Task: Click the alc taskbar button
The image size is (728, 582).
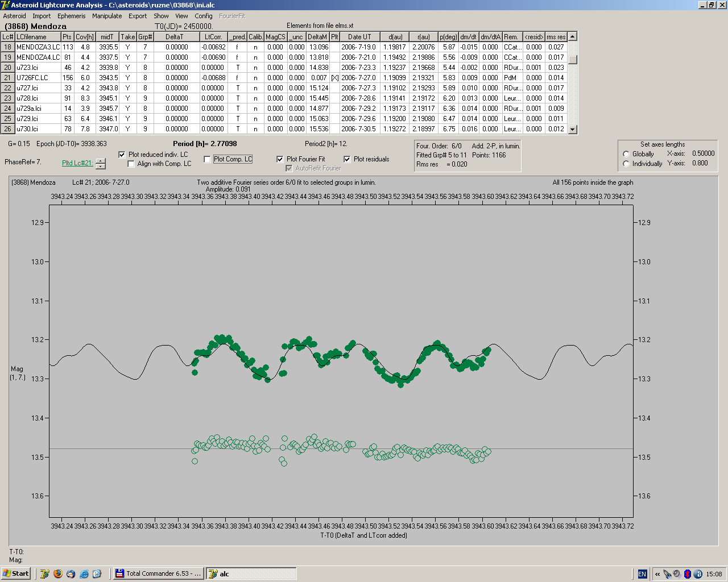Action: pos(251,573)
